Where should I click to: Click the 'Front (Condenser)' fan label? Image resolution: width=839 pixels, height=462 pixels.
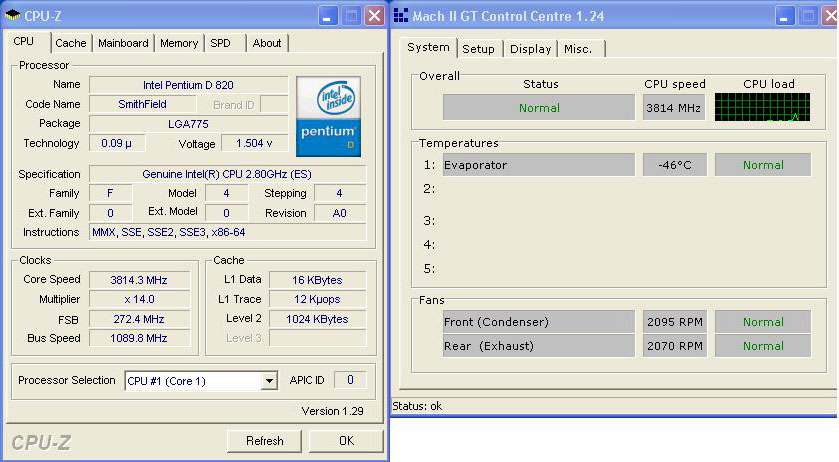coord(539,322)
